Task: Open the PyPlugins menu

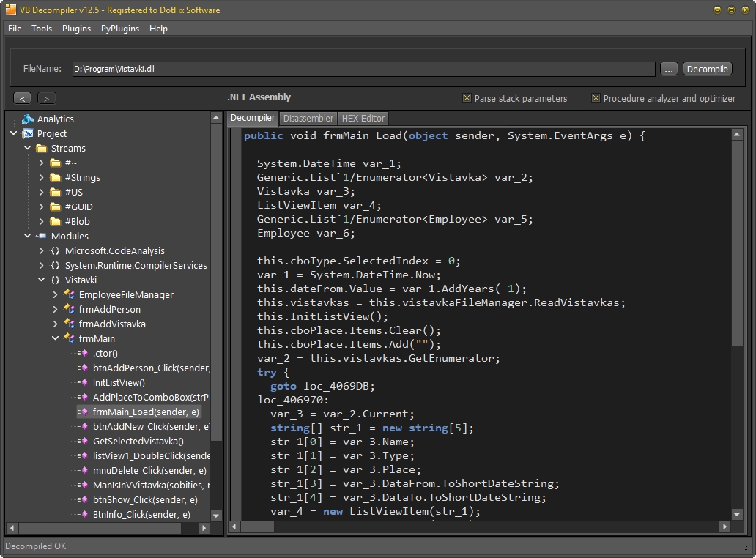Action: (120, 29)
